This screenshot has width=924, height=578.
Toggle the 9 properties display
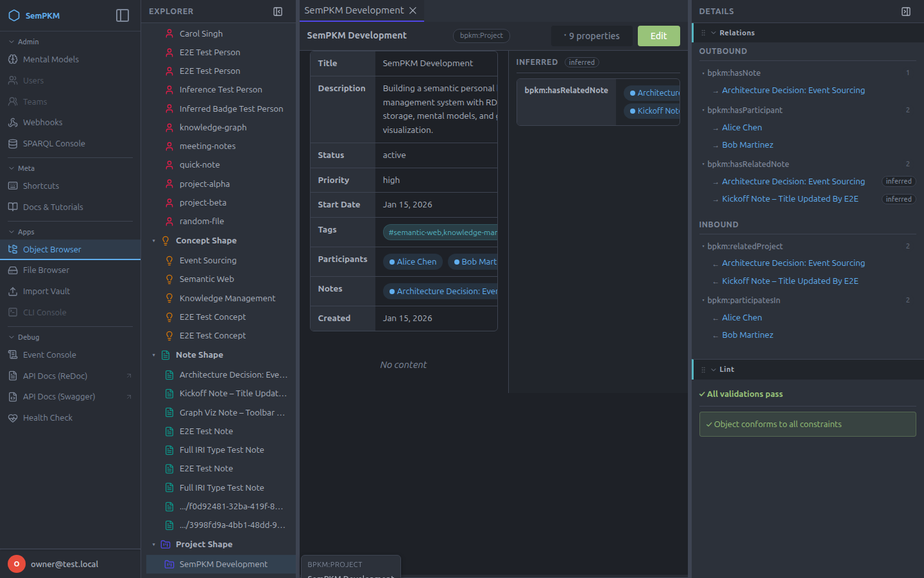coord(592,36)
